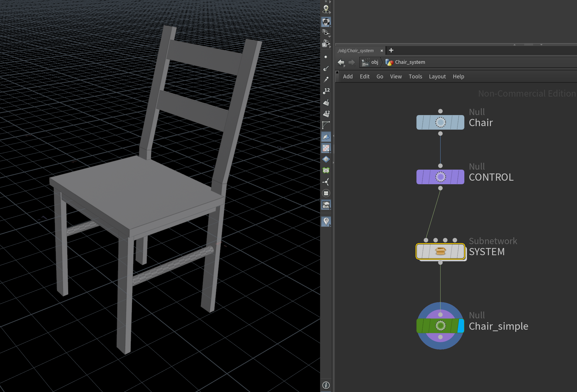Image resolution: width=577 pixels, height=392 pixels.
Task: Click the pane divider grip handle
Action: (528, 45)
